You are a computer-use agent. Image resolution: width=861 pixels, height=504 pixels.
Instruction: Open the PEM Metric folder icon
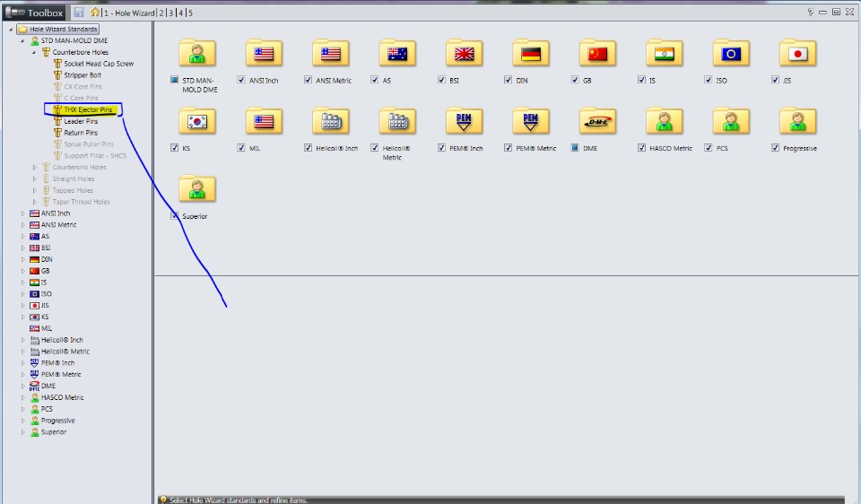[x=531, y=121]
